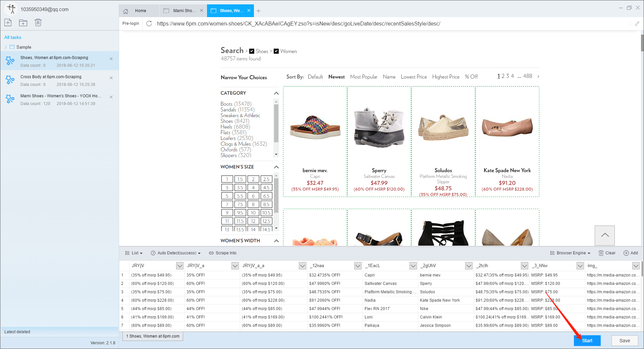Click the All tasks heading
Screen dimensions: 644x349
click(13, 37)
